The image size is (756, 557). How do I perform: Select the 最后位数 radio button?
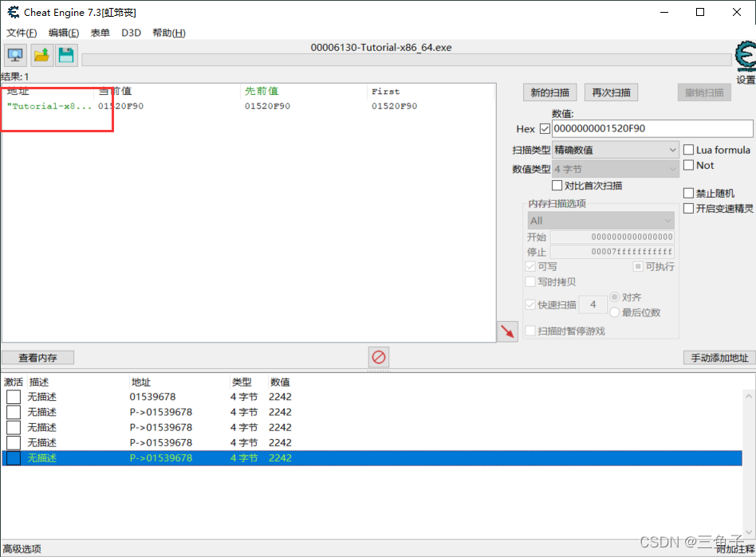pos(614,312)
